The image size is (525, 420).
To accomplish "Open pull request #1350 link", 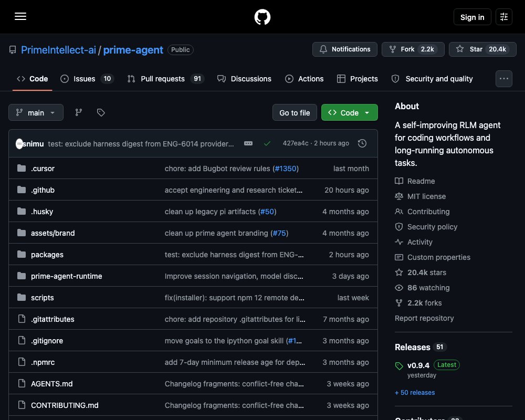I will click(x=285, y=169).
